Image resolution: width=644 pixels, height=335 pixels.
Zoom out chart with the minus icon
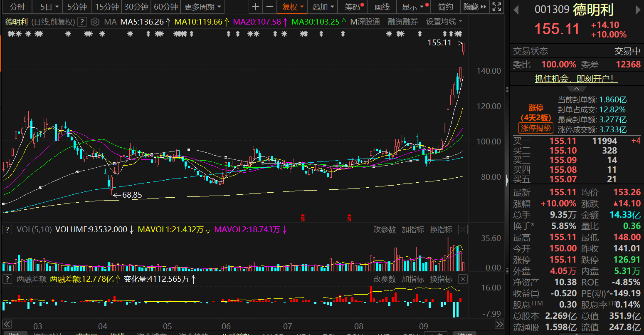270,7
